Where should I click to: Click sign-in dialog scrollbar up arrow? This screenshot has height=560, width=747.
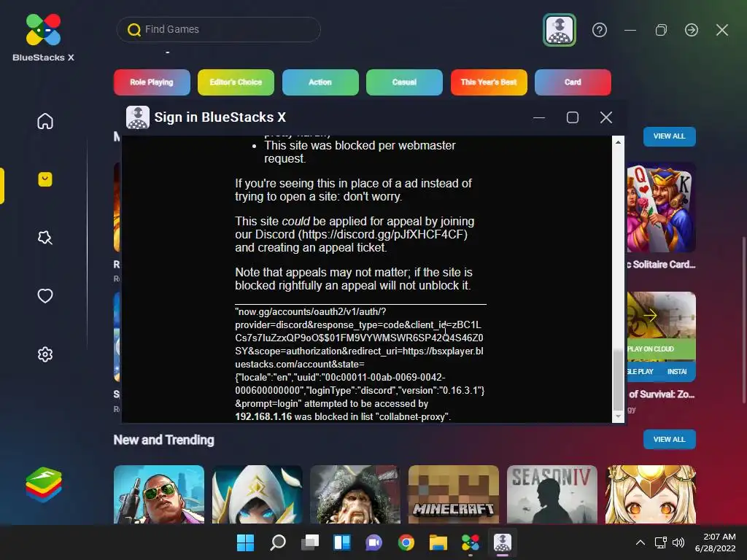click(x=618, y=142)
